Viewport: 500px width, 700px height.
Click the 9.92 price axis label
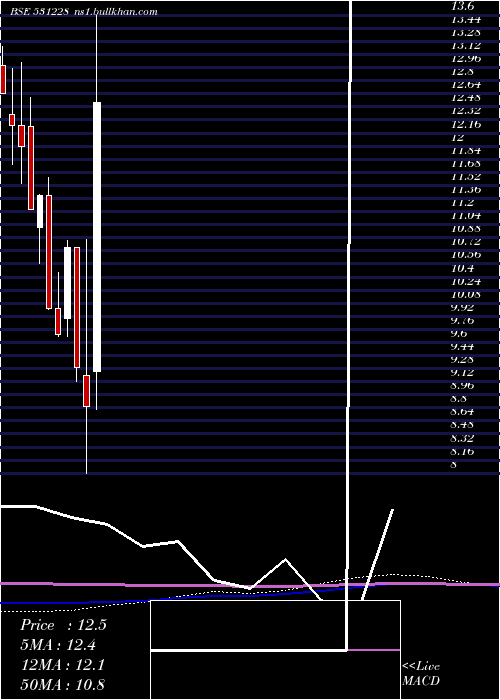tap(462, 307)
